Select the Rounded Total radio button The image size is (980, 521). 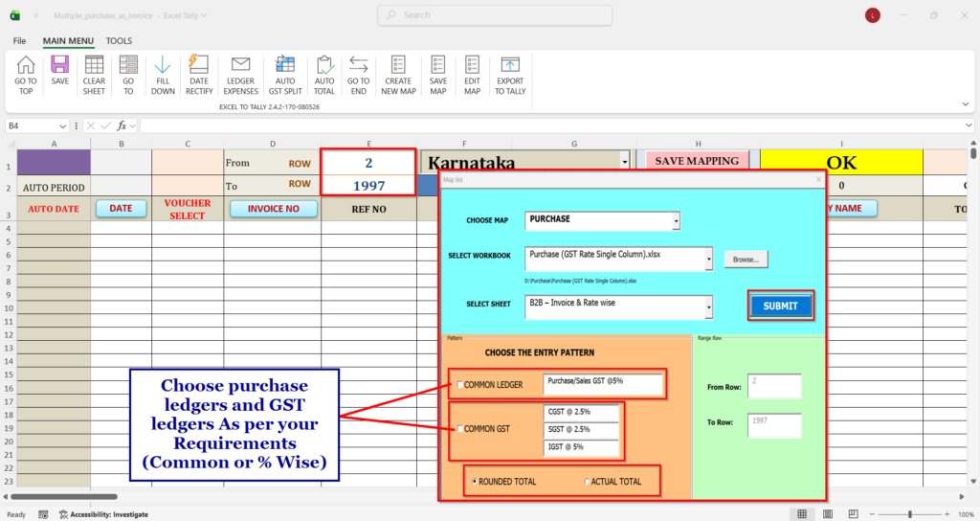[475, 482]
